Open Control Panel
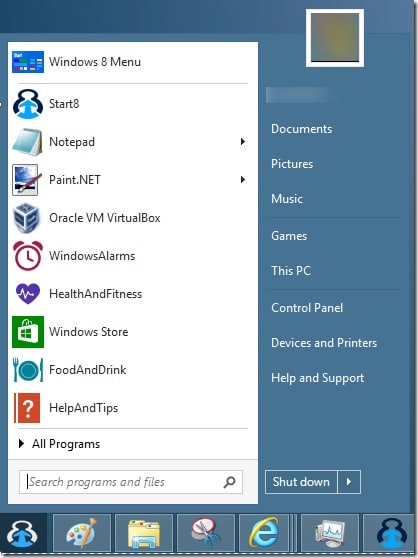 click(x=307, y=308)
